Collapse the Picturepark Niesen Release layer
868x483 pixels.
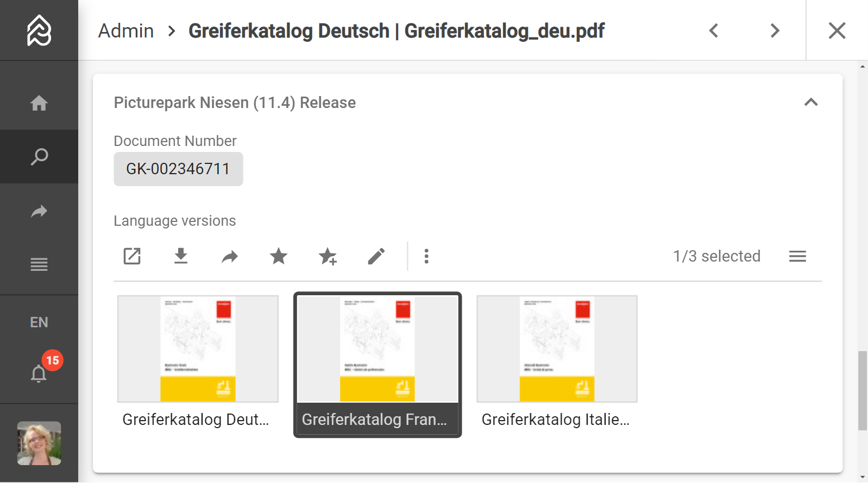(811, 102)
